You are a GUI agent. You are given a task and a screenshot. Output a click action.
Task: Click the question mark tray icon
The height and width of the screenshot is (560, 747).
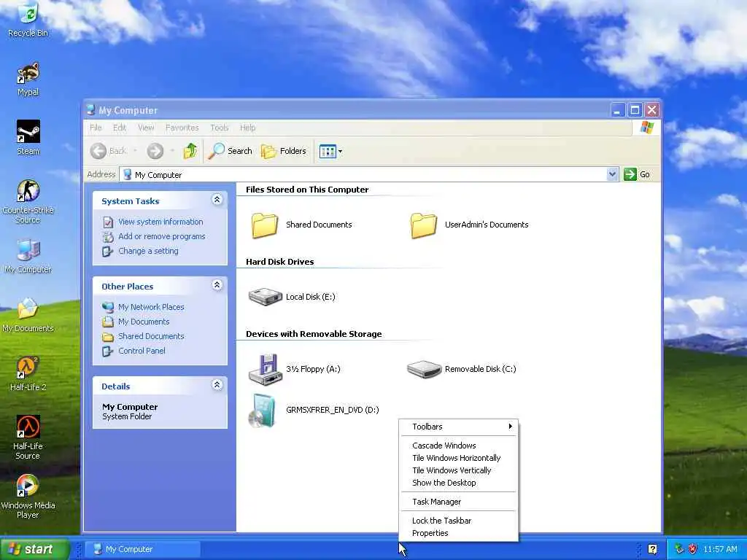click(653, 550)
